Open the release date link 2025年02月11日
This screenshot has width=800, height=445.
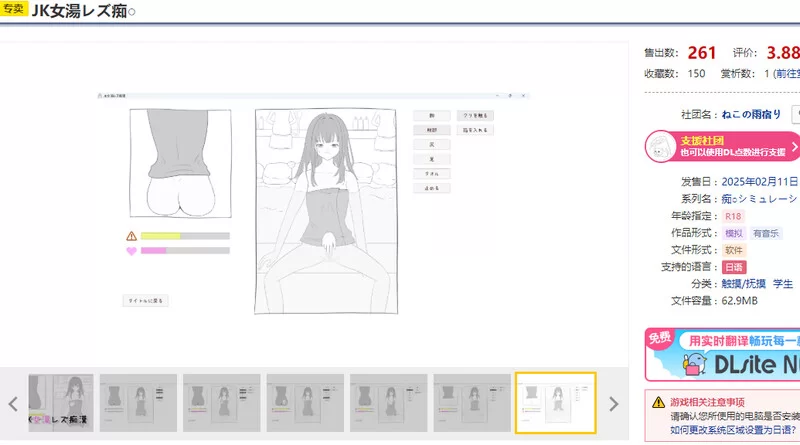click(760, 182)
